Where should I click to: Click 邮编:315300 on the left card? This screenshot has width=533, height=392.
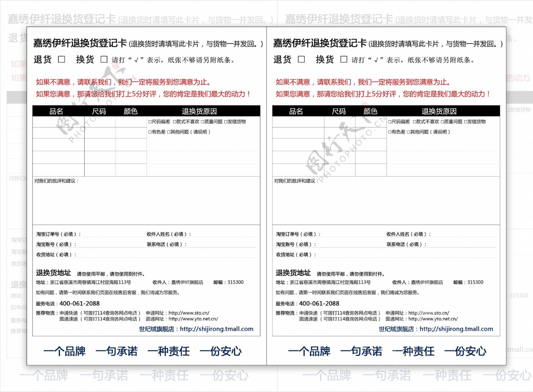229,282
